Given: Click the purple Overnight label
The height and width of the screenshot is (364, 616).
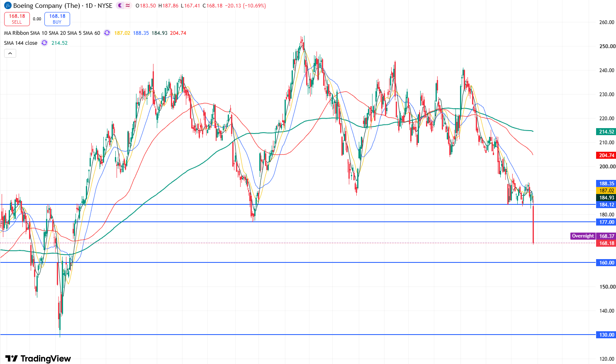Looking at the screenshot, I should pyautogui.click(x=583, y=236).
